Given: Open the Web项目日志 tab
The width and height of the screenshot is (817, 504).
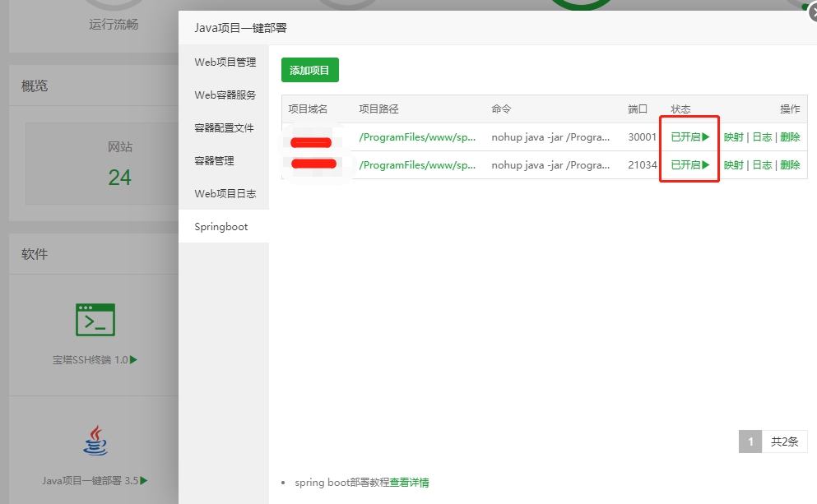Looking at the screenshot, I should click(225, 193).
